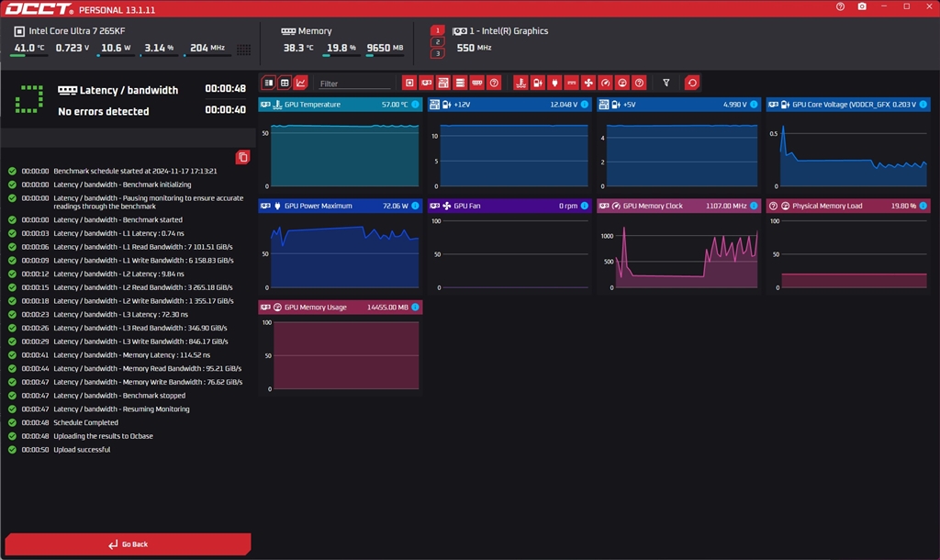940x560 pixels.
Task: Click the CPU temperature 41.0 °C reading
Action: pyautogui.click(x=29, y=48)
